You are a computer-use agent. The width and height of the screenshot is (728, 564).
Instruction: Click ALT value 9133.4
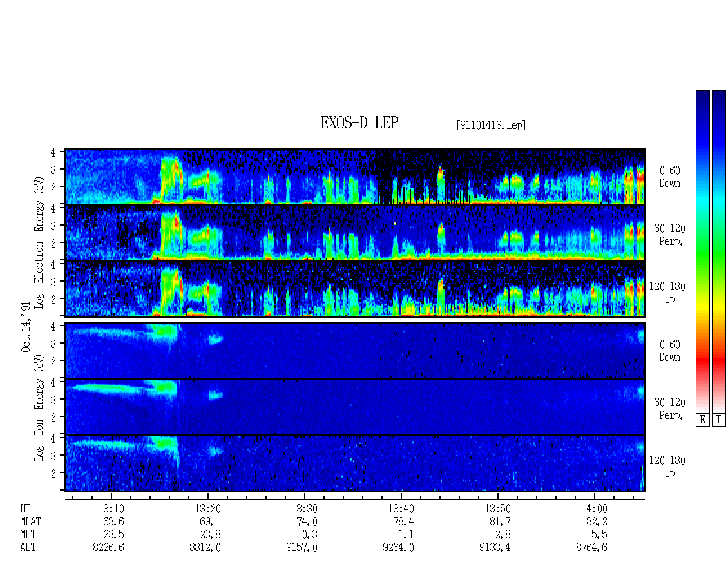[495, 548]
